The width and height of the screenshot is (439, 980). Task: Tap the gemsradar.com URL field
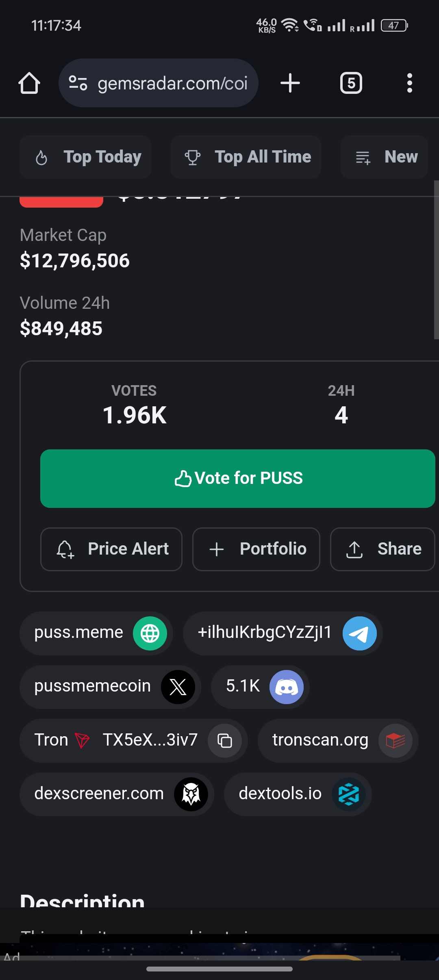point(172,83)
